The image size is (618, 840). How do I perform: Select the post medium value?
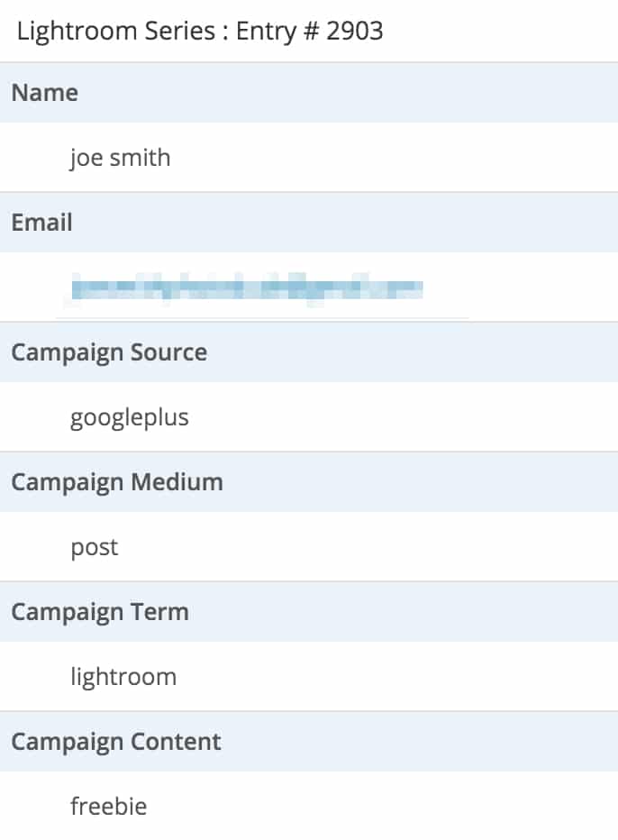point(95,548)
